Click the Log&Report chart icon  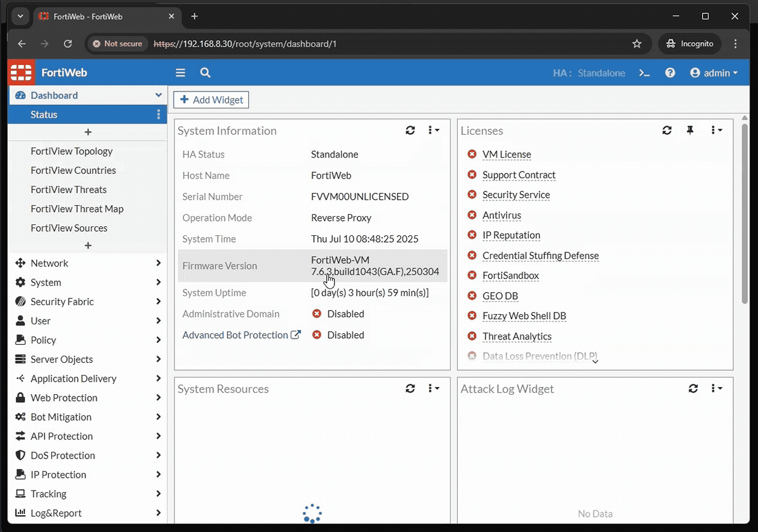(x=20, y=513)
